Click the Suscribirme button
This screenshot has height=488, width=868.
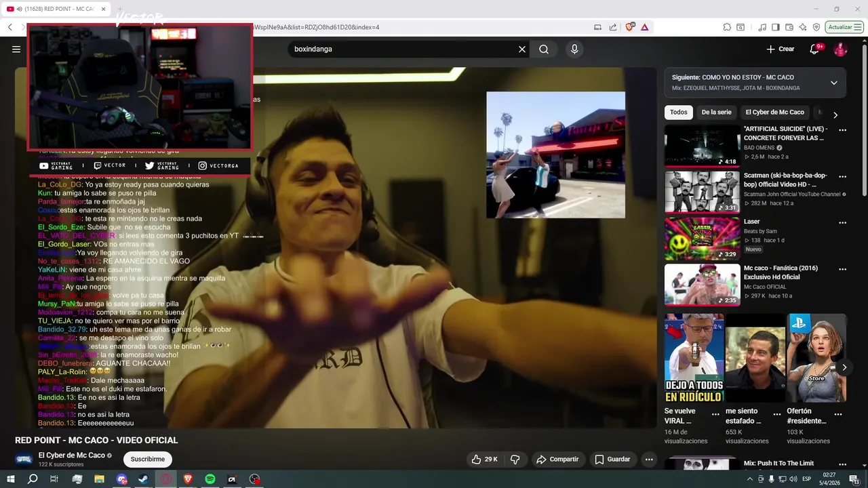coord(148,459)
